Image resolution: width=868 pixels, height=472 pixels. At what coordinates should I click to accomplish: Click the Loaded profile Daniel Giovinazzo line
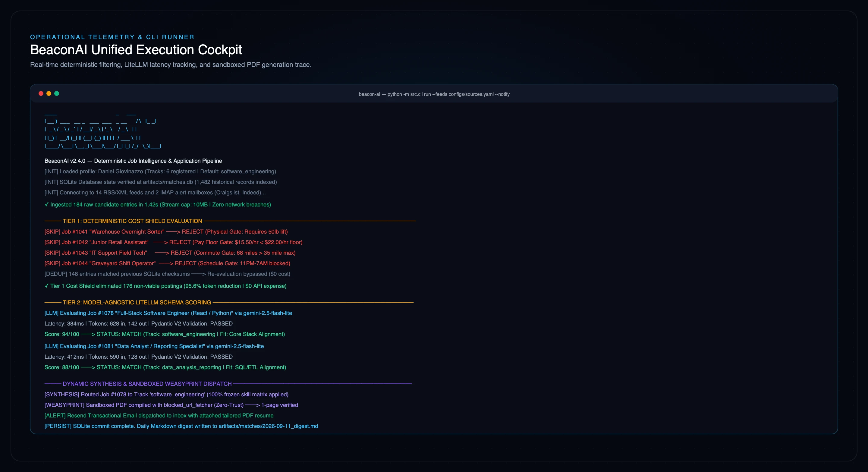(160, 171)
